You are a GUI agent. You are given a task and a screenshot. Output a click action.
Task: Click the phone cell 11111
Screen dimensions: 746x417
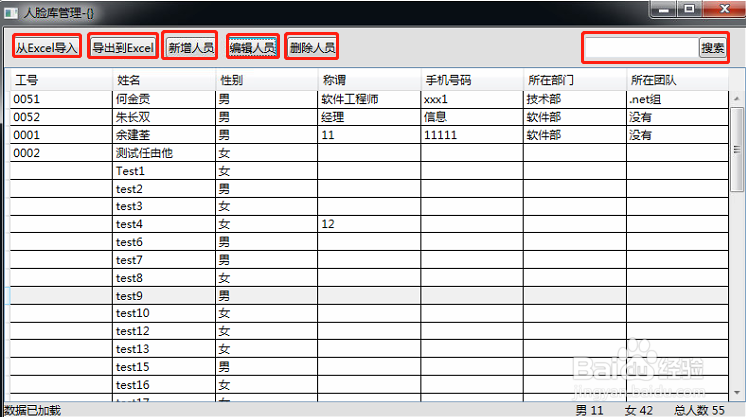point(472,135)
